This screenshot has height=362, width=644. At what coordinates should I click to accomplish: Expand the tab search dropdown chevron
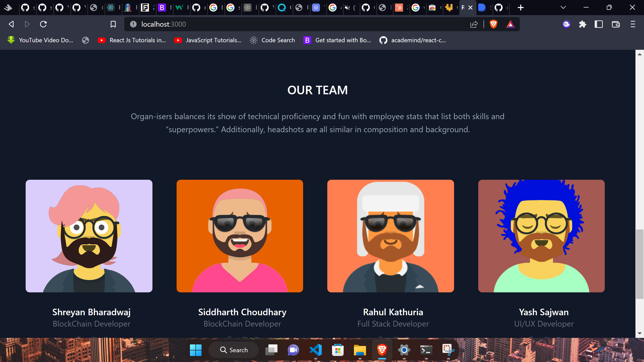pyautogui.click(x=563, y=8)
